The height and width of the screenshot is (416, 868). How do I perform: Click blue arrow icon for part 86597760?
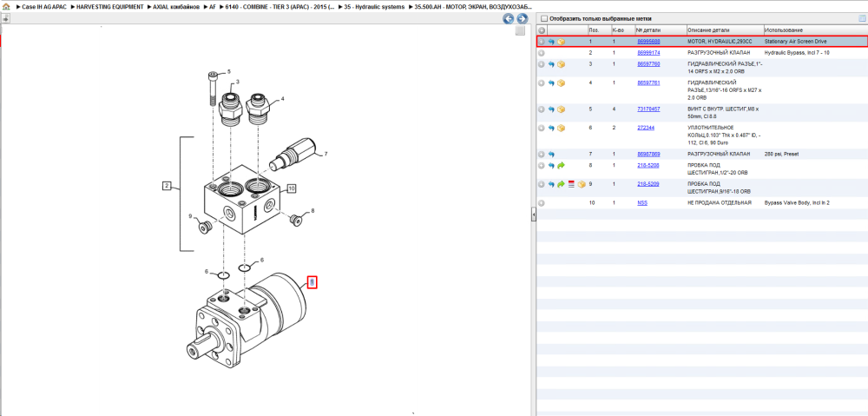point(551,64)
